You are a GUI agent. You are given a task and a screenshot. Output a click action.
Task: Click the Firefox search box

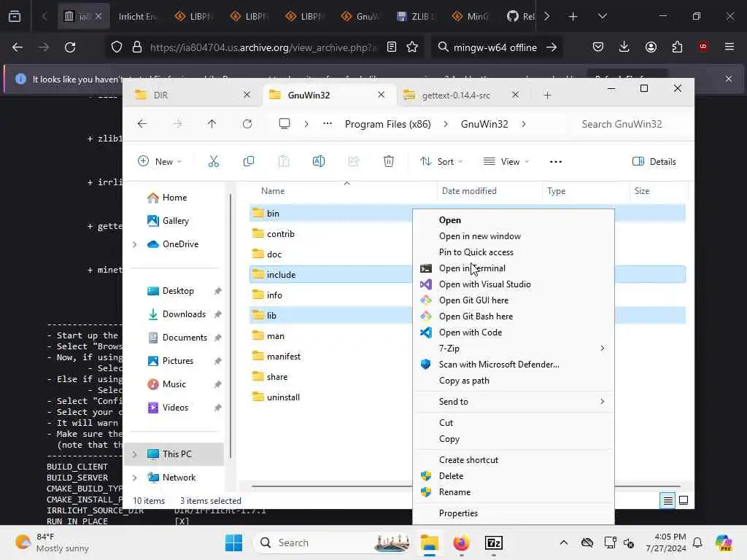[x=496, y=47]
